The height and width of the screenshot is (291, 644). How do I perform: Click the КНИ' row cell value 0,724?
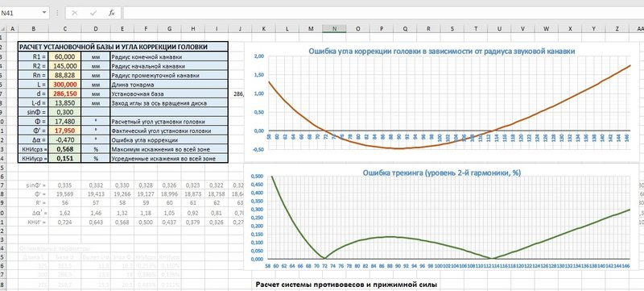coord(65,222)
